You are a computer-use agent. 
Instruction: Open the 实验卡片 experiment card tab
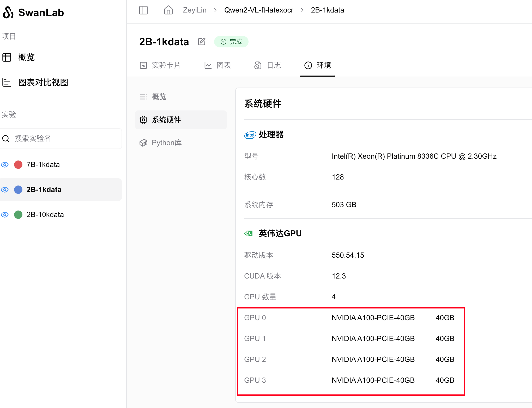click(x=160, y=65)
